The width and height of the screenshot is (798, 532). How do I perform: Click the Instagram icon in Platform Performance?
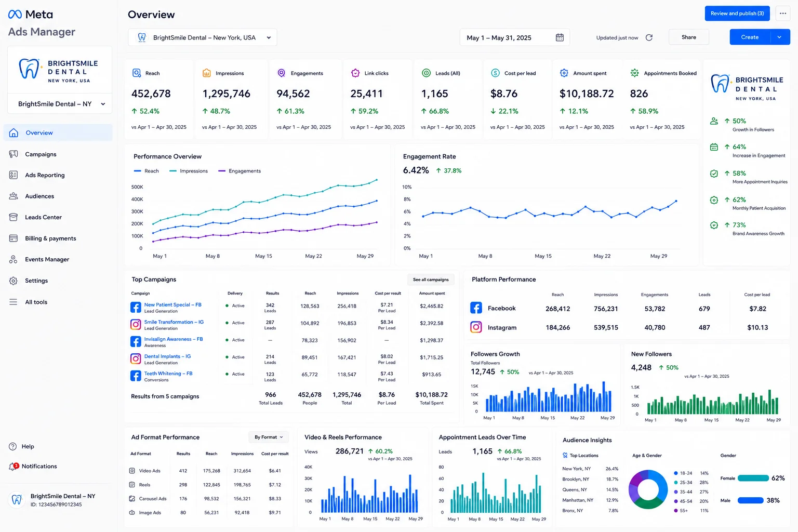[476, 327]
